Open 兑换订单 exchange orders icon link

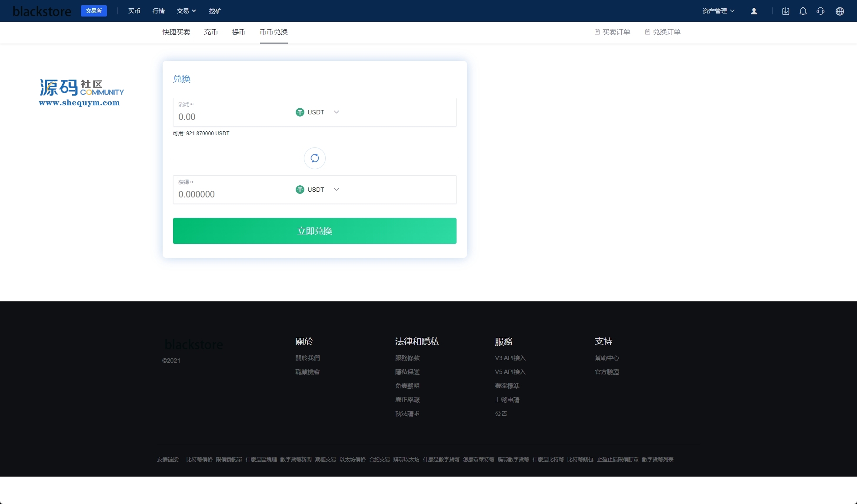click(x=663, y=32)
